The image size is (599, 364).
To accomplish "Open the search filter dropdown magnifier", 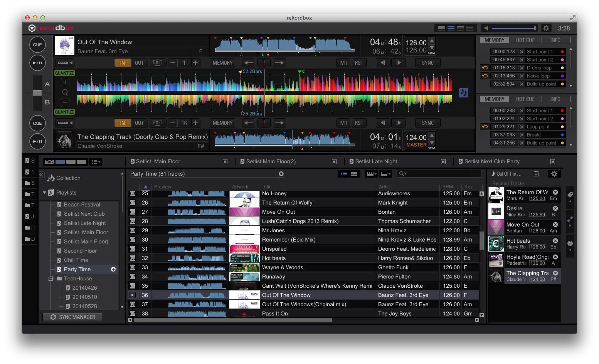I will pos(403,174).
